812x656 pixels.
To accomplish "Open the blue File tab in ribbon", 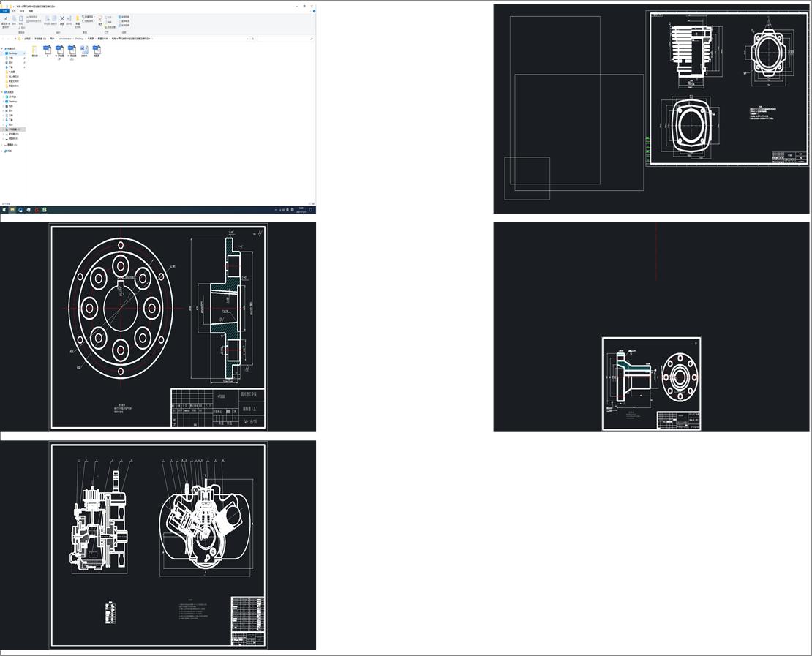I will click(x=4, y=11).
